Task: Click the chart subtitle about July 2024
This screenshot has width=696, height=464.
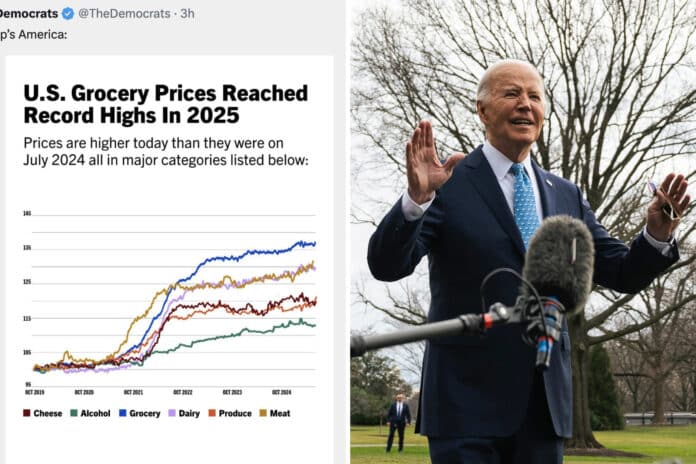Action: (x=166, y=151)
